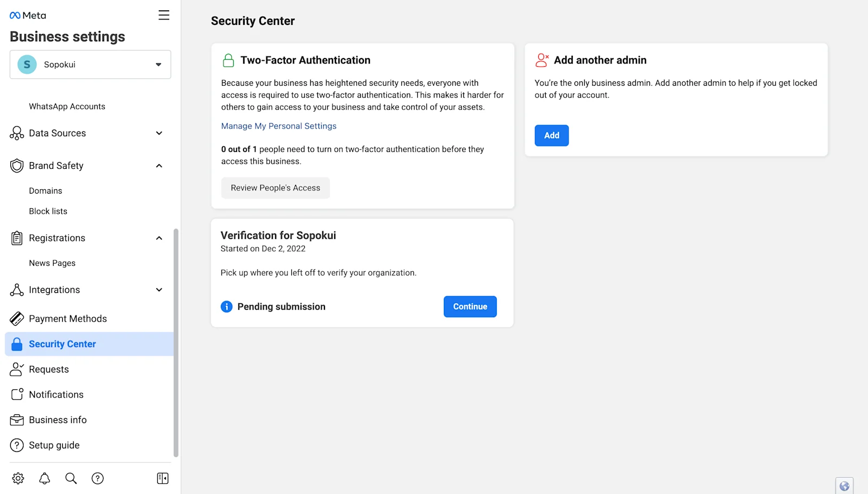
Task: Click the Two-Factor Authentication heading
Action: 305,60
